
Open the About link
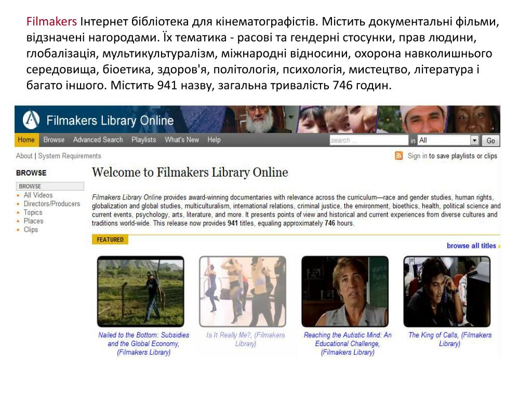click(x=24, y=156)
